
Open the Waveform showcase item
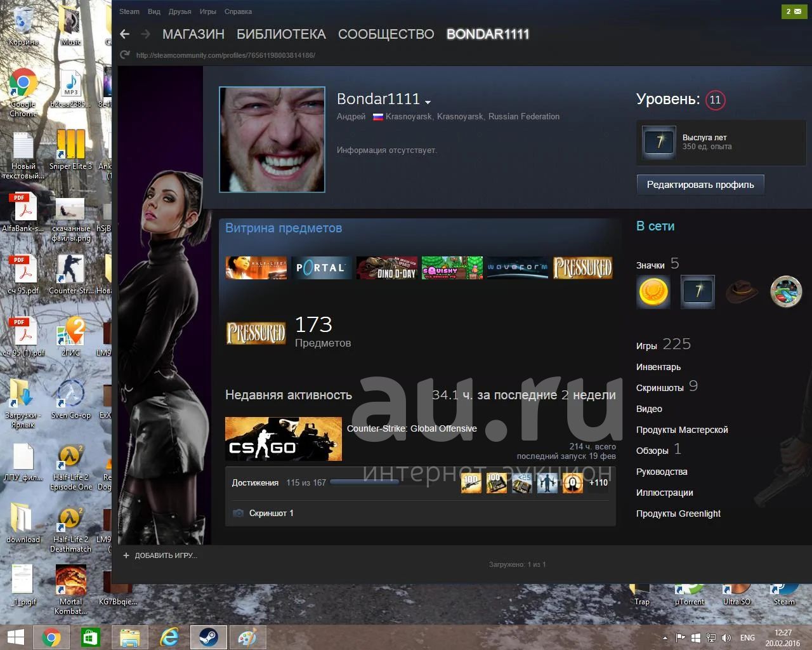coord(517,268)
